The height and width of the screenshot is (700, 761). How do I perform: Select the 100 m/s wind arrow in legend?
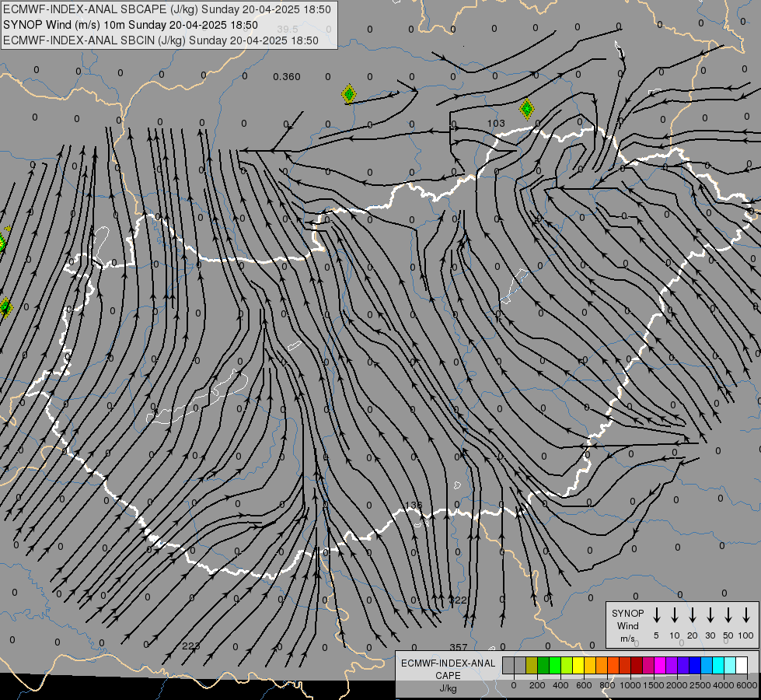(x=746, y=615)
